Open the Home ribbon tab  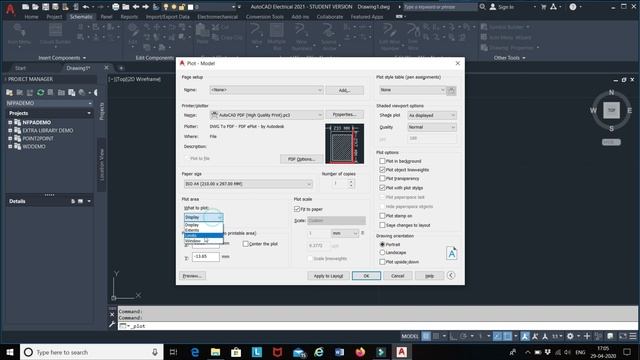pos(31,17)
